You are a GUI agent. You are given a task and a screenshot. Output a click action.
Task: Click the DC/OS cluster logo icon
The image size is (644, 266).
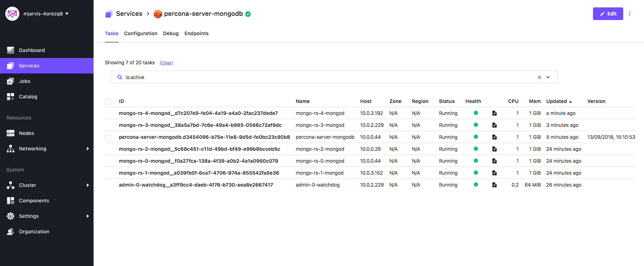pos(12,14)
